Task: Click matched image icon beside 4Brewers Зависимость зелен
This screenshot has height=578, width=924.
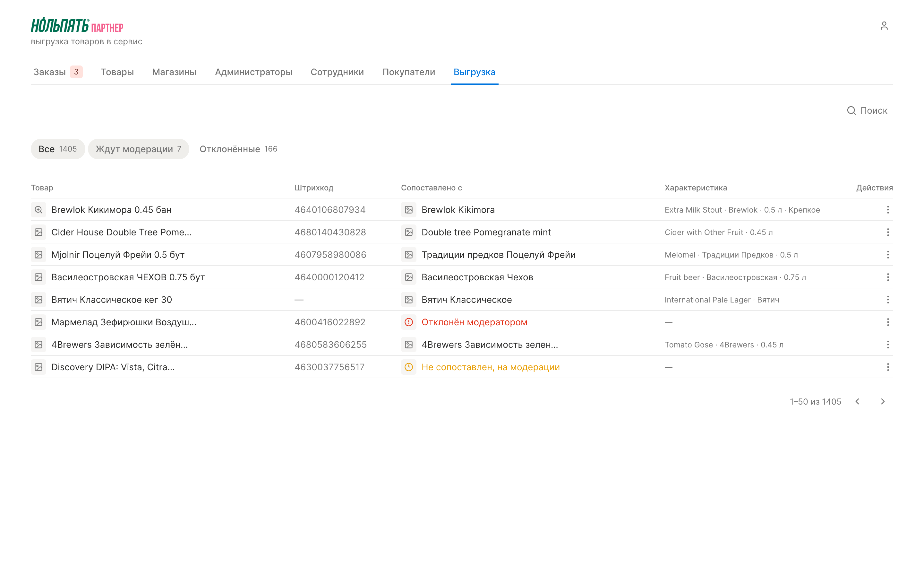Action: coord(408,345)
